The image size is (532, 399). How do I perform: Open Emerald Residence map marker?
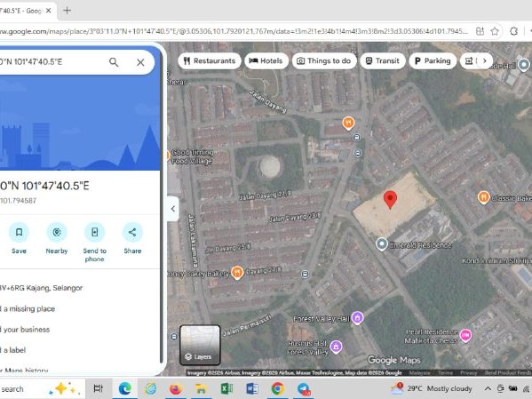tap(382, 244)
